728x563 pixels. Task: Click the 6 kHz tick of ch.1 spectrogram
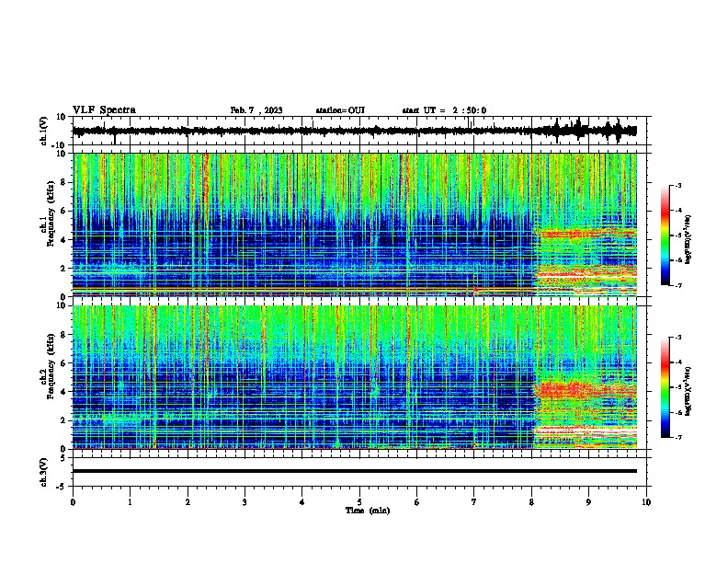63,211
